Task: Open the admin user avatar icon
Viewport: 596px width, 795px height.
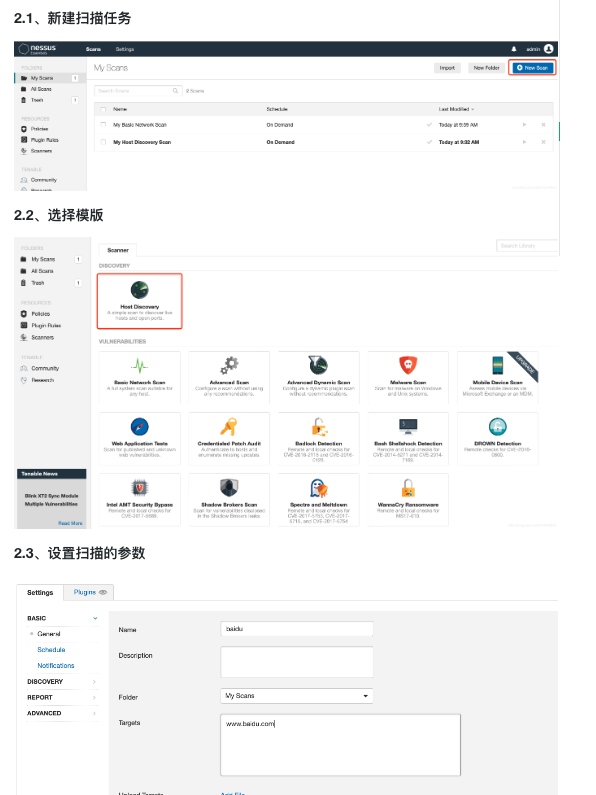Action: point(548,49)
